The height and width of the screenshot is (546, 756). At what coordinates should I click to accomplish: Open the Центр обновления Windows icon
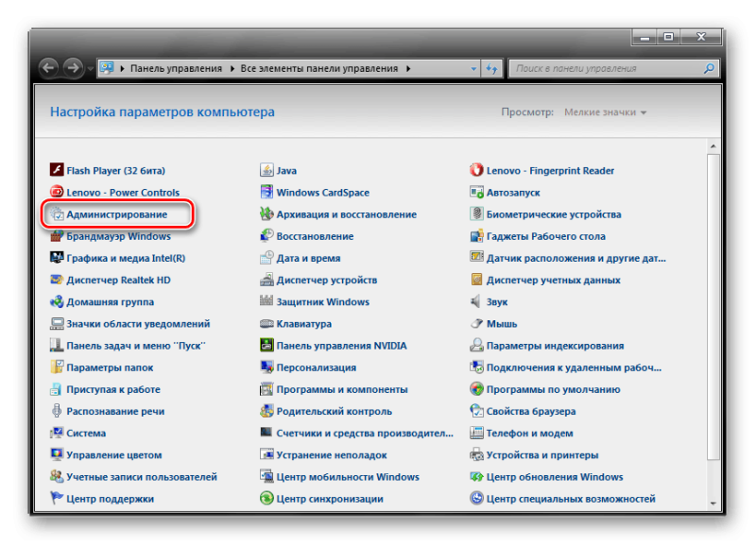point(477,477)
